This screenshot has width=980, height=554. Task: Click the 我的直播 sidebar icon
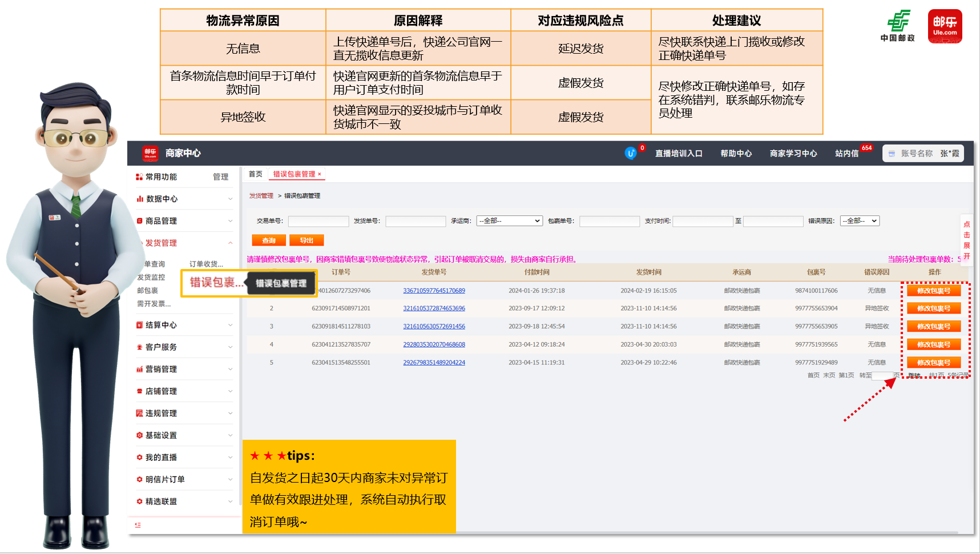140,457
